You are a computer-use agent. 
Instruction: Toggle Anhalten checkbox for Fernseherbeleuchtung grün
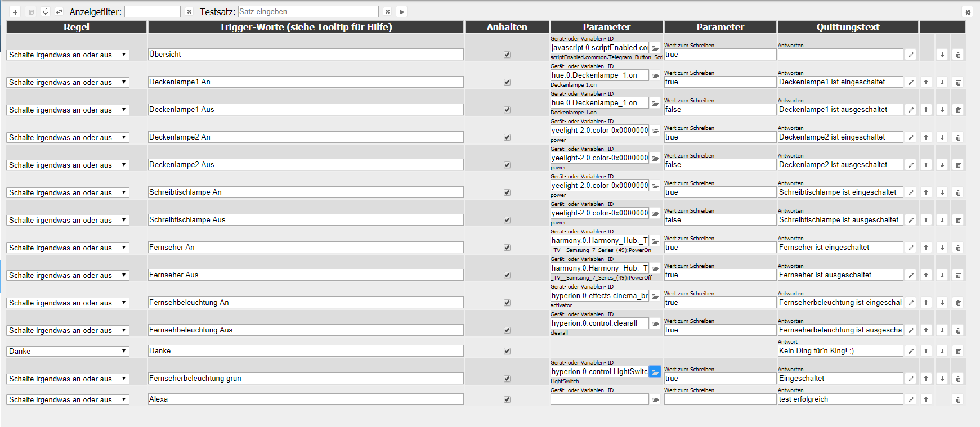[507, 379]
